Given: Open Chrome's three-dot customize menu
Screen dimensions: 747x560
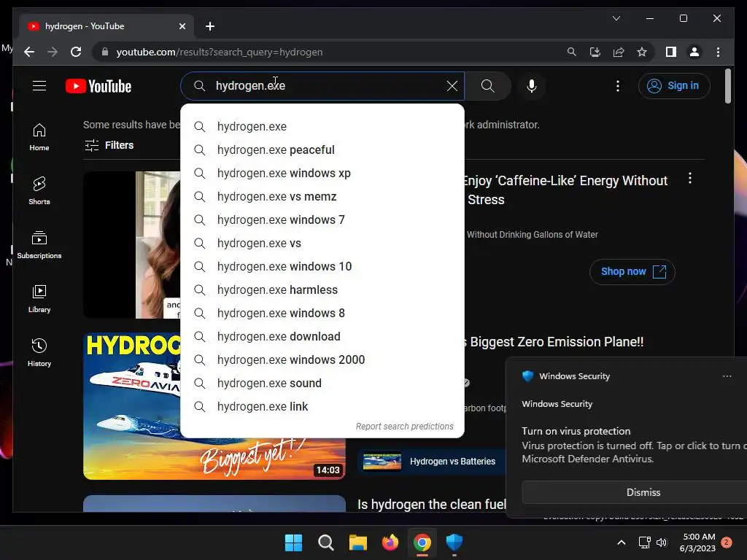Looking at the screenshot, I should tap(718, 52).
